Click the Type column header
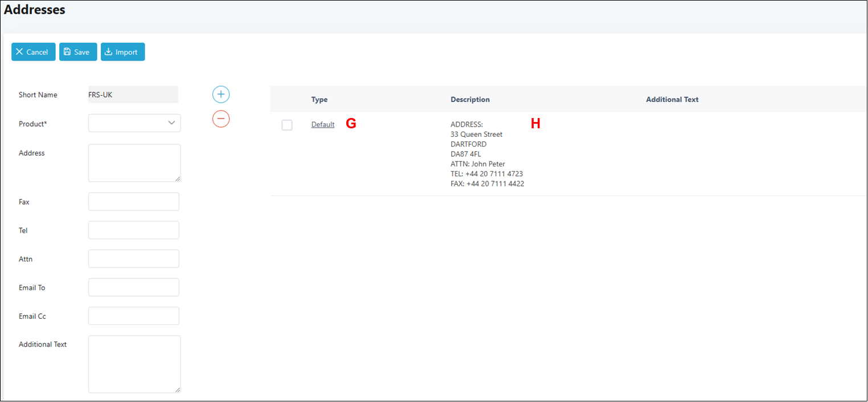Viewport: 868px width, 402px height. (x=320, y=99)
